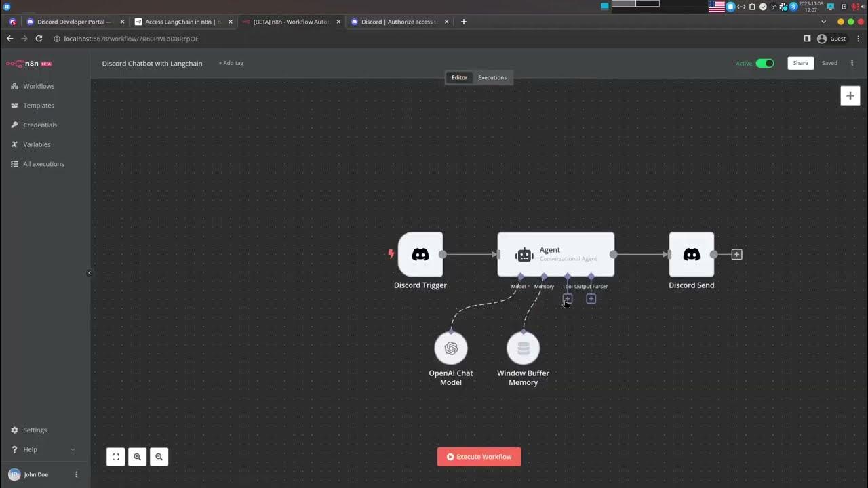Screen dimensions: 868x488
Task: Zoom out of the canvas
Action: coord(159,457)
